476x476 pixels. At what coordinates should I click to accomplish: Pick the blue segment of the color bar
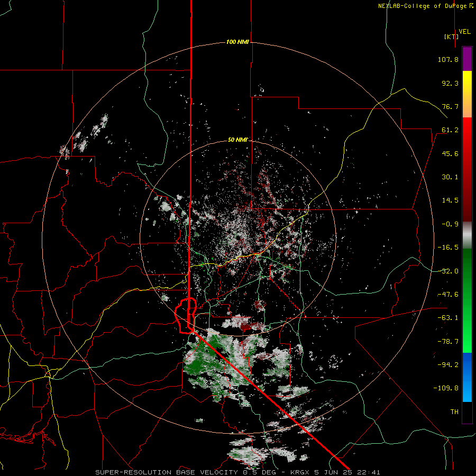coord(467,377)
